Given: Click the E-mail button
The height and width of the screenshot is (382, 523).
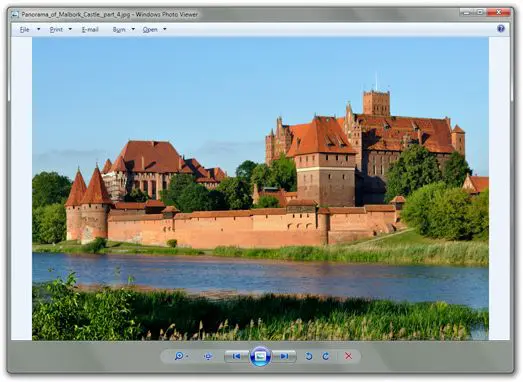Looking at the screenshot, I should 90,30.
